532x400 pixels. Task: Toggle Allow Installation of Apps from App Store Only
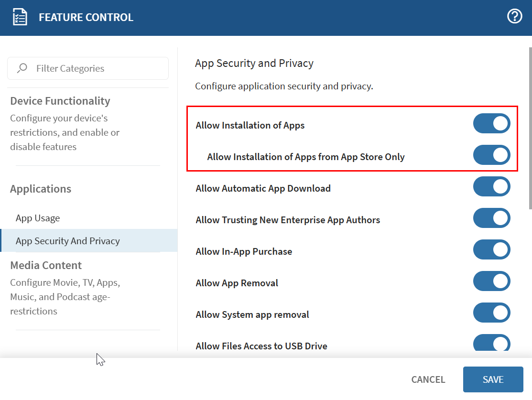pyautogui.click(x=491, y=155)
